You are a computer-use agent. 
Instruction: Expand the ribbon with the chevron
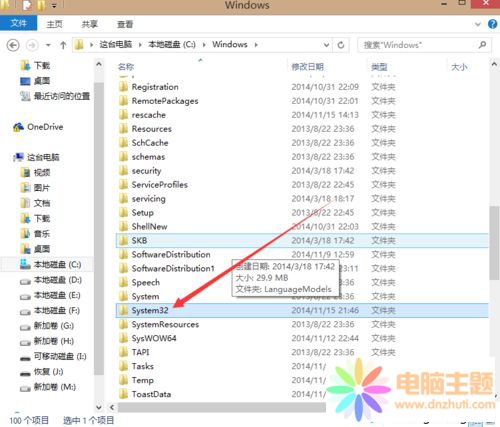pyautogui.click(x=478, y=24)
